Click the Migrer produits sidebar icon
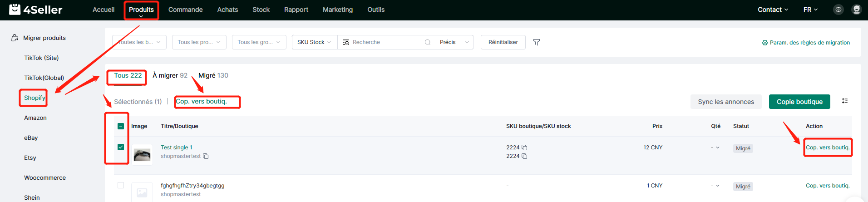 coord(15,38)
